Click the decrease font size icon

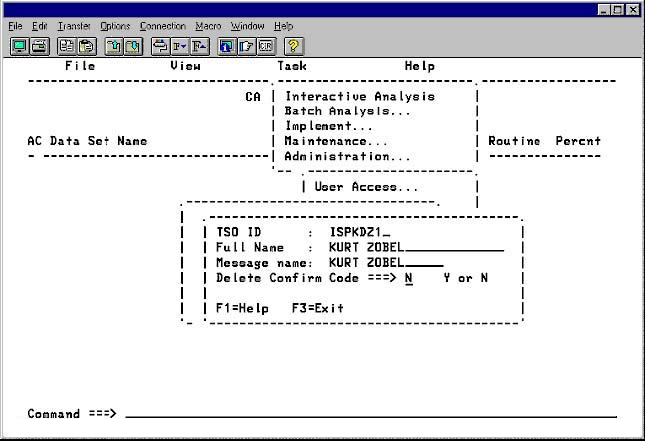[179, 46]
